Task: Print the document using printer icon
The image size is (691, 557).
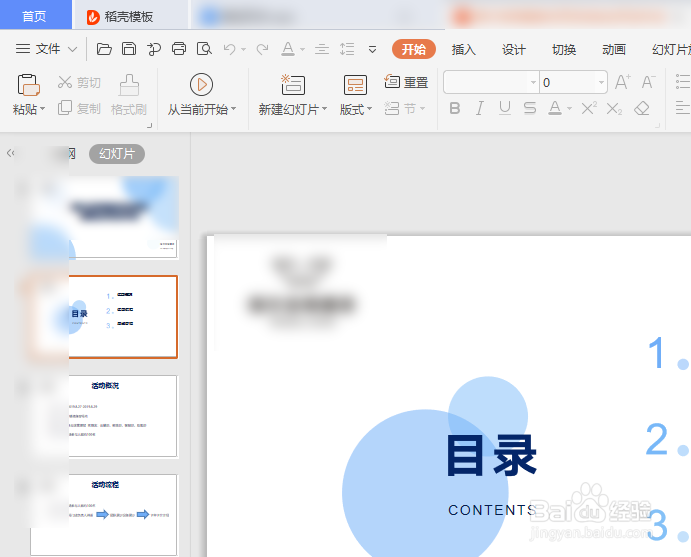Action: pos(179,49)
